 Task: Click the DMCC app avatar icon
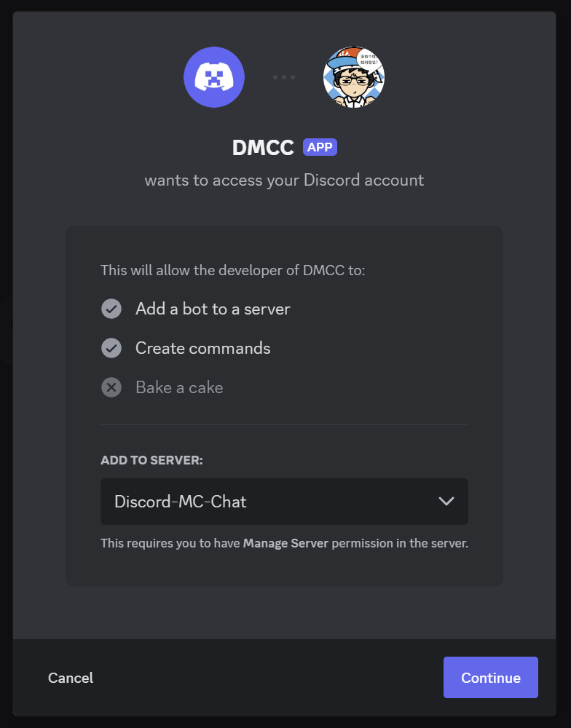[214, 77]
